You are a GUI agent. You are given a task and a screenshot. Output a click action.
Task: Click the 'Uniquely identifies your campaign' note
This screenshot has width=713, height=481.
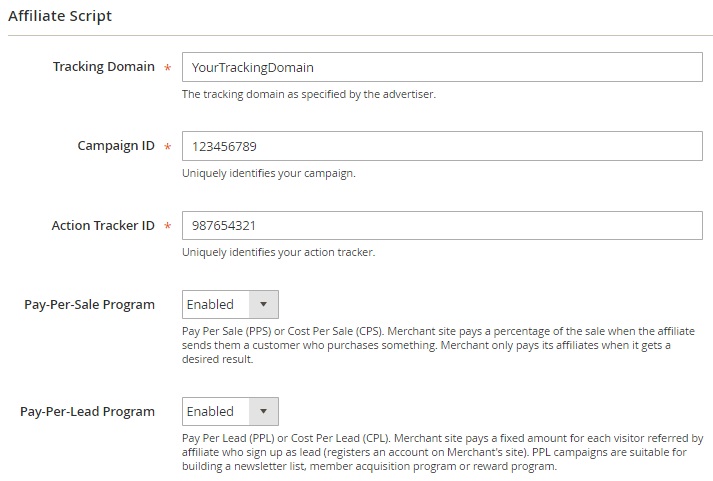tap(269, 173)
